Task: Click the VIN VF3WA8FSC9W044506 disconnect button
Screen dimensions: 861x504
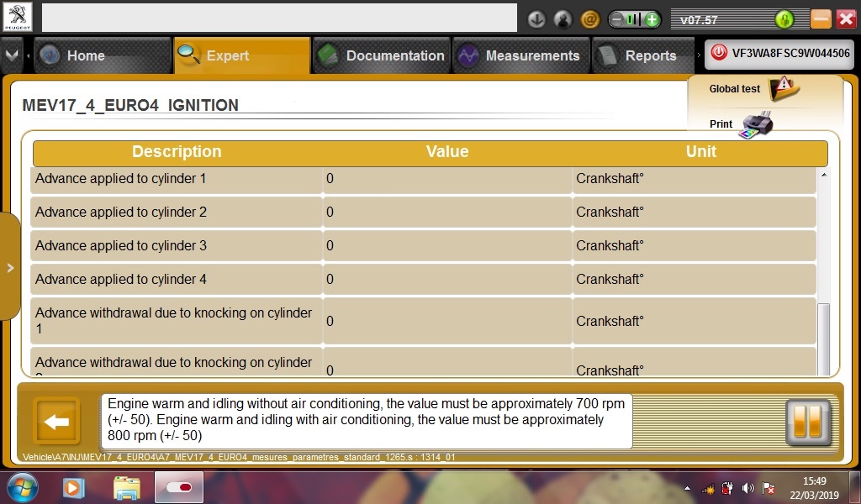Action: (779, 53)
